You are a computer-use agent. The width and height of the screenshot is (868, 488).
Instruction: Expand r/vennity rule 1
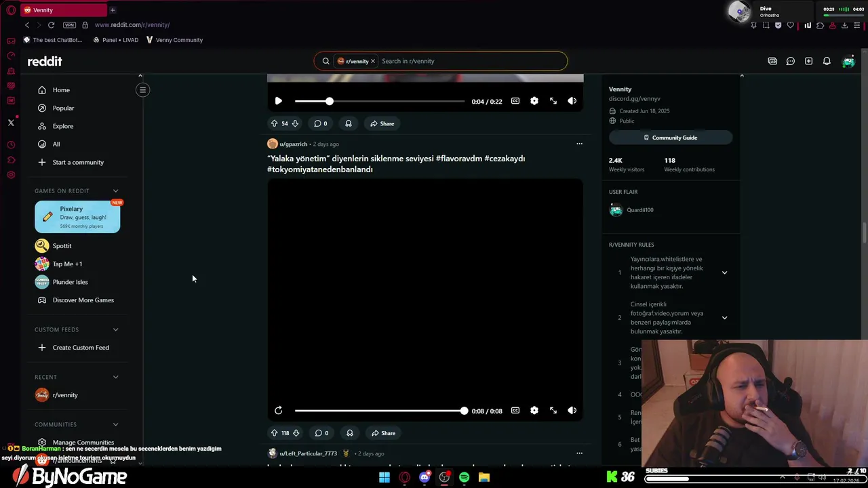pyautogui.click(x=724, y=272)
